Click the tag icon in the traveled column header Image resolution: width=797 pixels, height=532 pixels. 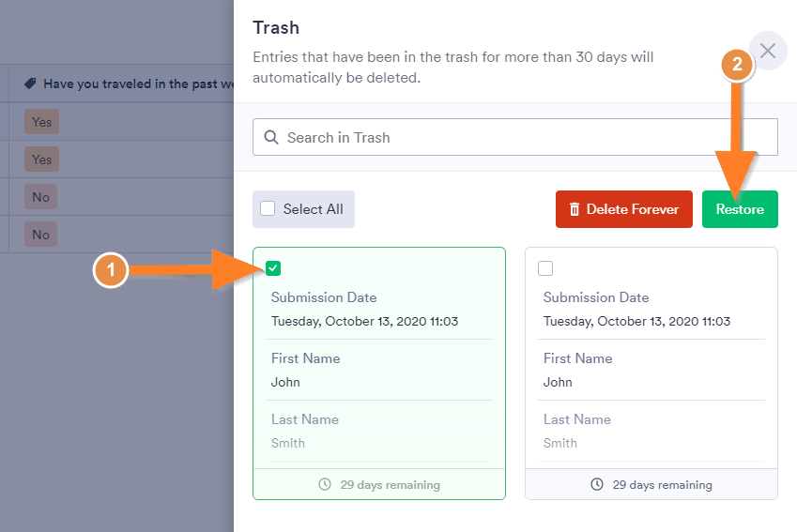click(31, 84)
